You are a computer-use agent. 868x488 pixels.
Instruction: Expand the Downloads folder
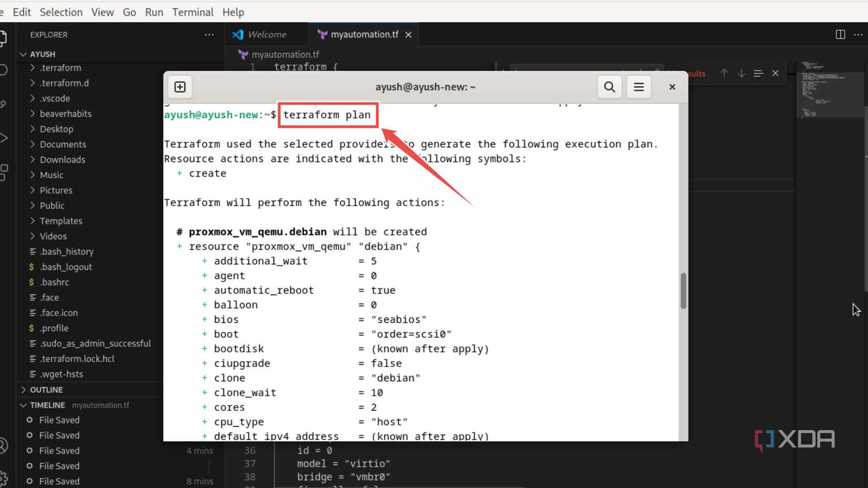coord(62,159)
